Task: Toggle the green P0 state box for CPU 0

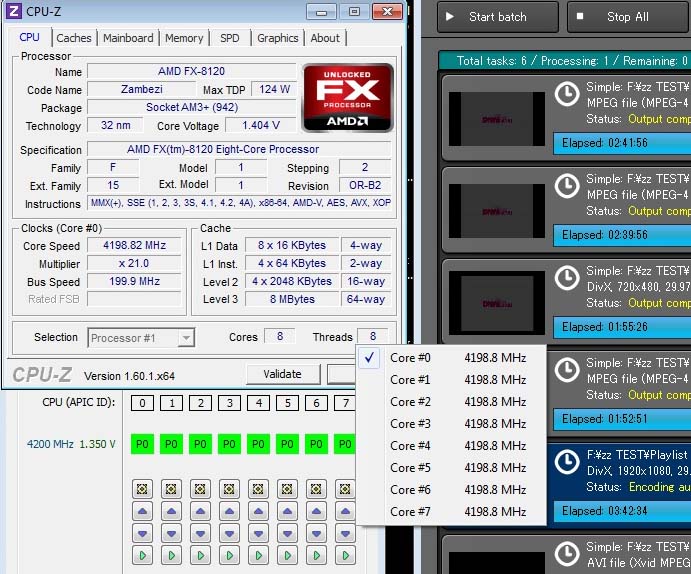Action: [142, 444]
